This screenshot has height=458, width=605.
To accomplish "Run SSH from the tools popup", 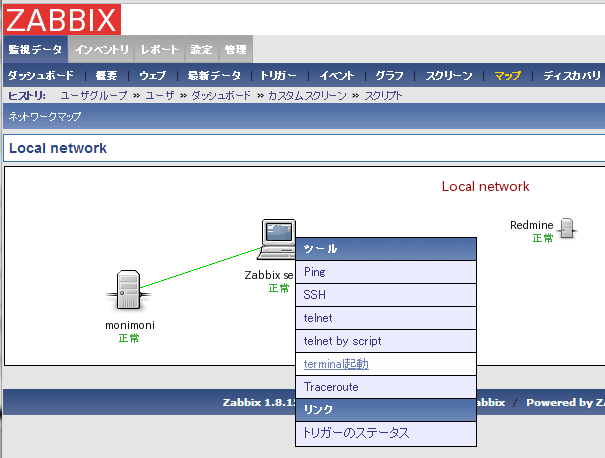I will click(x=386, y=295).
